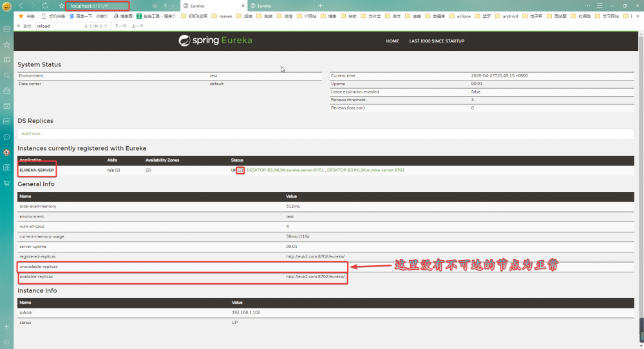The width and height of the screenshot is (644, 349).
Task: Expand the bookmarks overflow chevron
Action: [x=638, y=16]
